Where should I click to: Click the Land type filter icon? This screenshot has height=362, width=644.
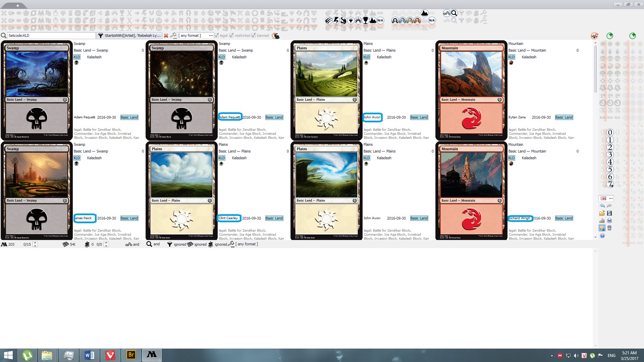pyautogui.click(x=373, y=20)
